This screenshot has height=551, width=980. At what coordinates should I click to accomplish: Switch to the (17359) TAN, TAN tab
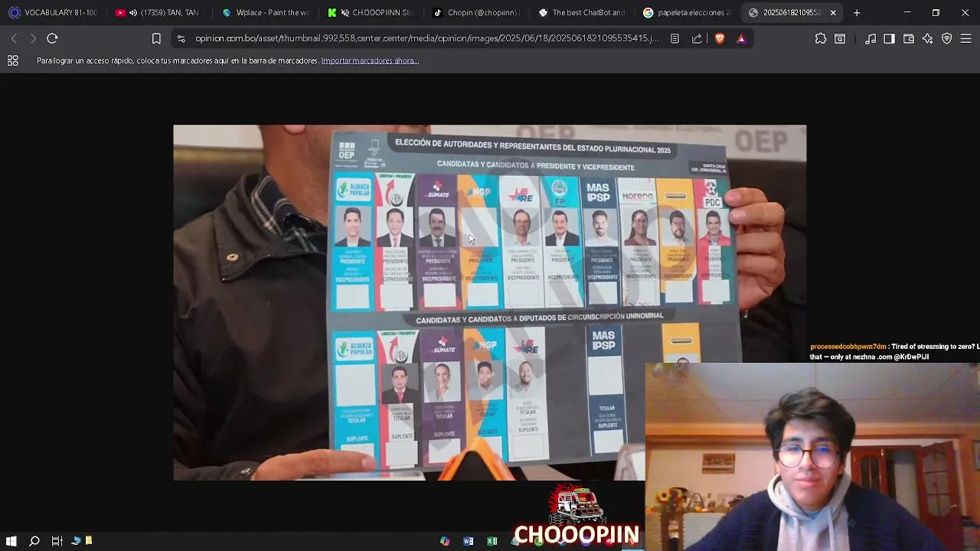158,12
